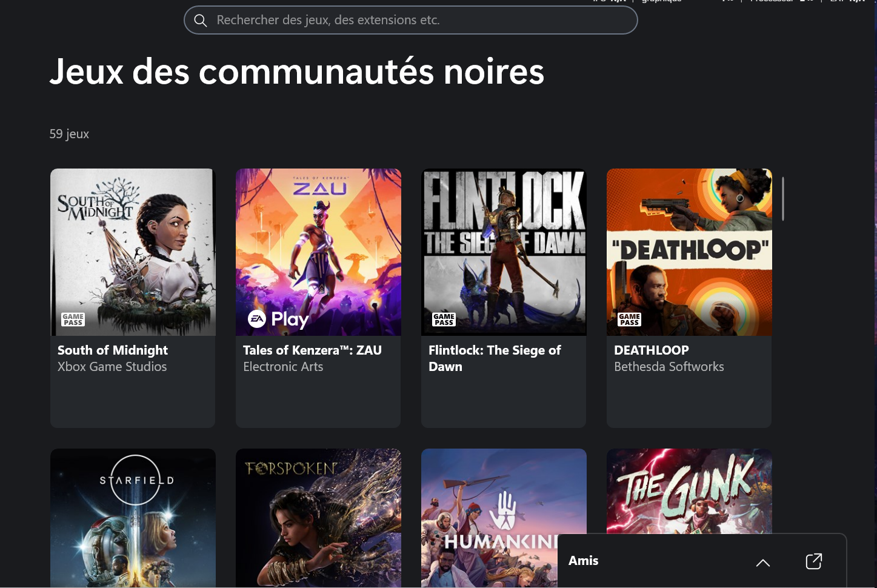Click the Amis panel header label

[x=584, y=561]
